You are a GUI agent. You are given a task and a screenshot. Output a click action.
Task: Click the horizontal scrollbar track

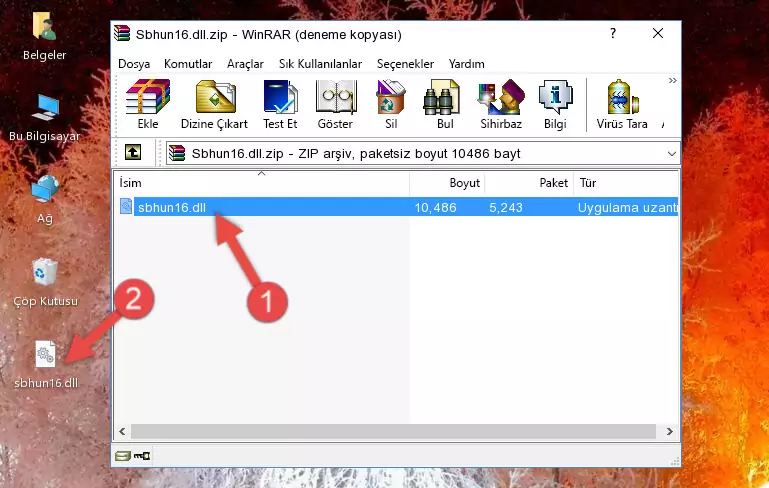[393, 432]
